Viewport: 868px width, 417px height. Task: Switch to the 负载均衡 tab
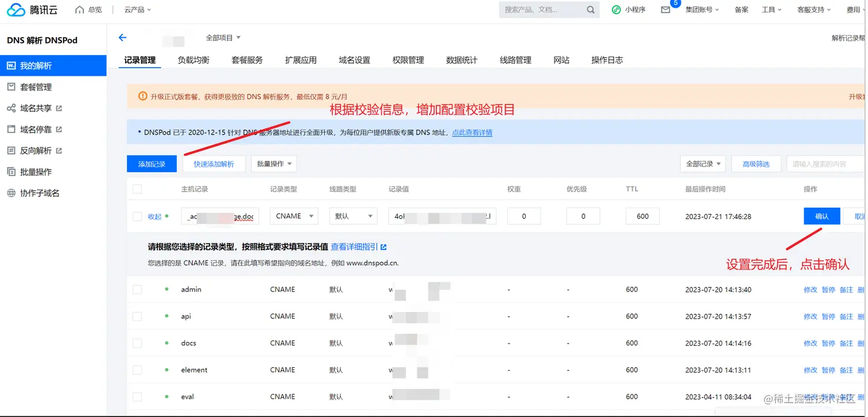[193, 60]
